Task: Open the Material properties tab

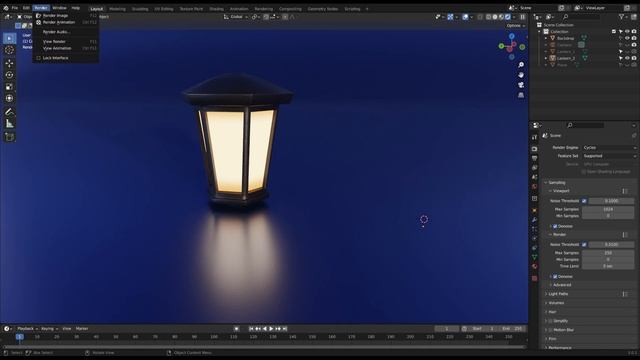Action: (535, 267)
